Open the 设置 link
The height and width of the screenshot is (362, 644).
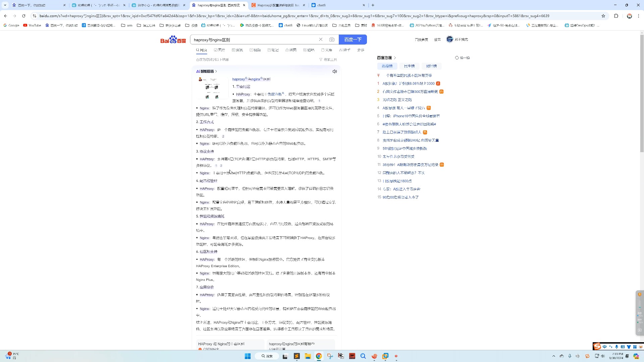click(437, 40)
